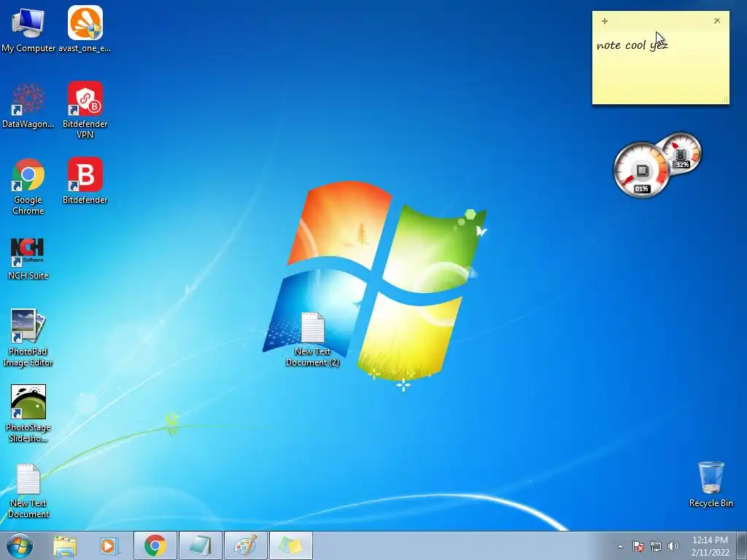The width and height of the screenshot is (747, 560).
Task: Click the CPU usage gauge showing 01%
Action: [641, 169]
